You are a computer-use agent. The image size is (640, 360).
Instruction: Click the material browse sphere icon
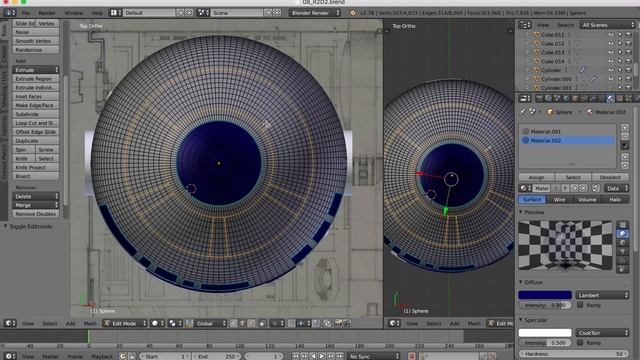pos(524,188)
